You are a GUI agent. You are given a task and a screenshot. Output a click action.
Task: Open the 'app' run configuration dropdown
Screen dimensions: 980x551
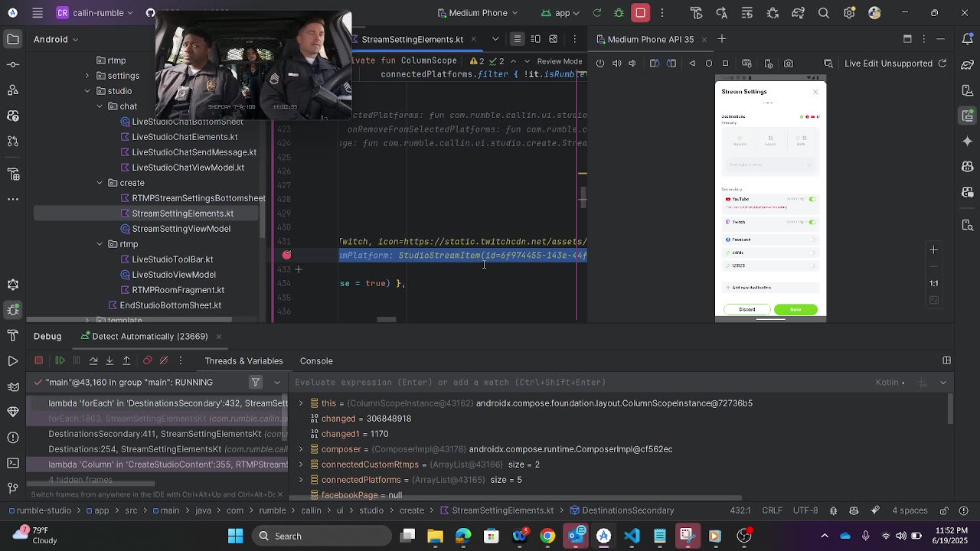(560, 13)
